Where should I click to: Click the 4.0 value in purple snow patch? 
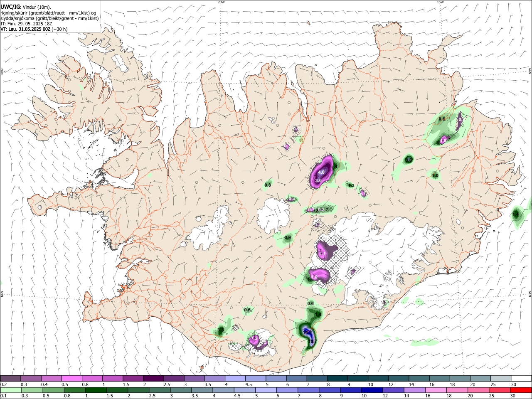click(x=321, y=172)
